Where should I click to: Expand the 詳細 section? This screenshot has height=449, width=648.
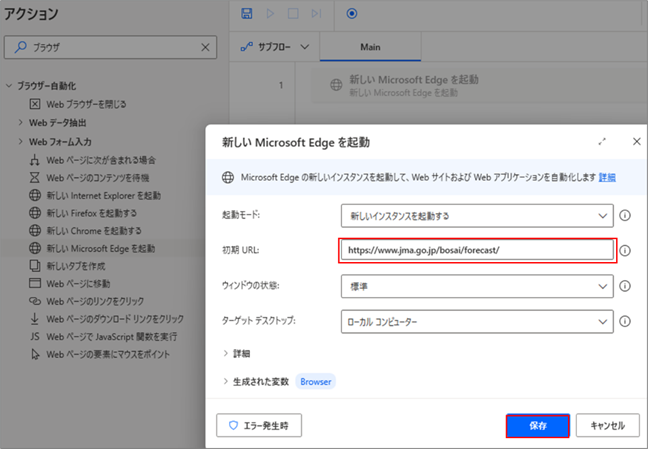pyautogui.click(x=236, y=353)
